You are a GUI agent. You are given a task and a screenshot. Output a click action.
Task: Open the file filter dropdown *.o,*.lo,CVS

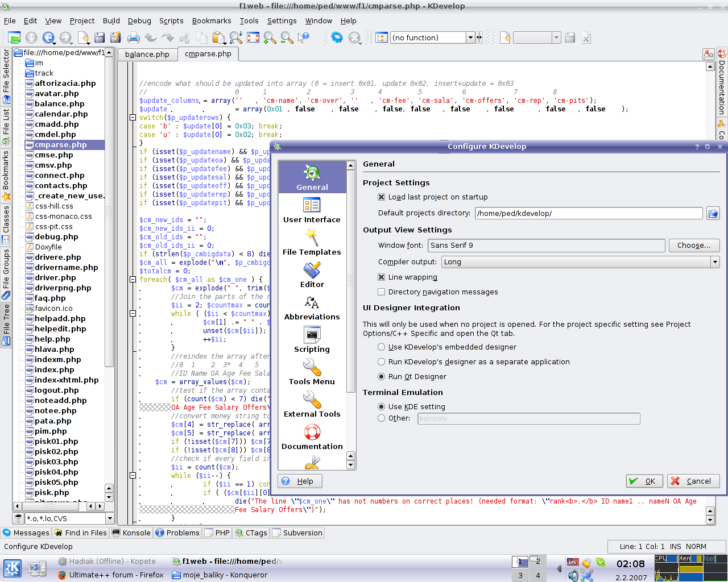coord(110,518)
